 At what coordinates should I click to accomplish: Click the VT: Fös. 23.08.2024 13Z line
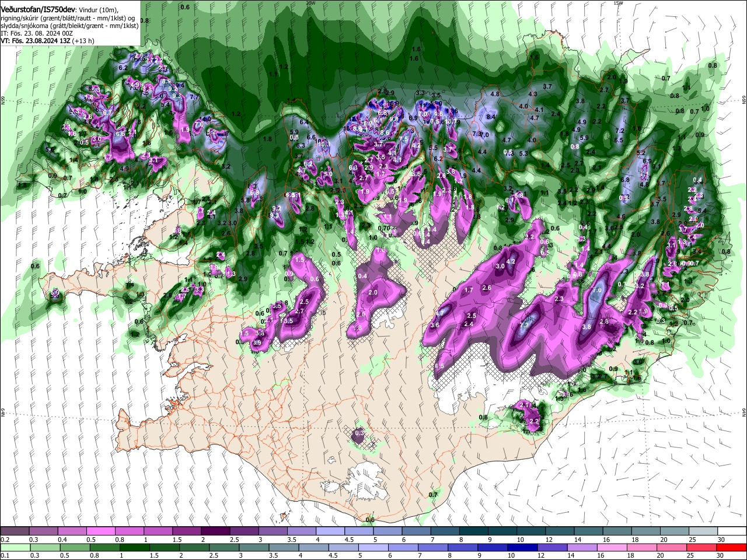(47, 41)
